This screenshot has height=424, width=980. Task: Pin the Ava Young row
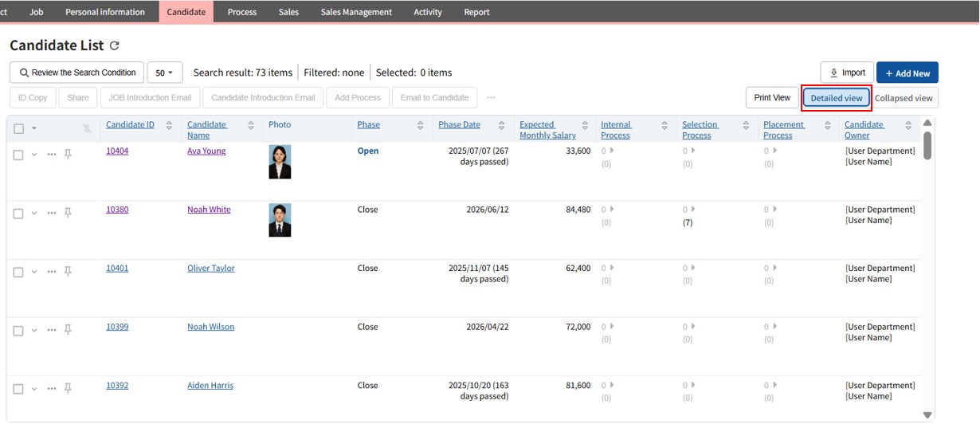click(x=68, y=155)
